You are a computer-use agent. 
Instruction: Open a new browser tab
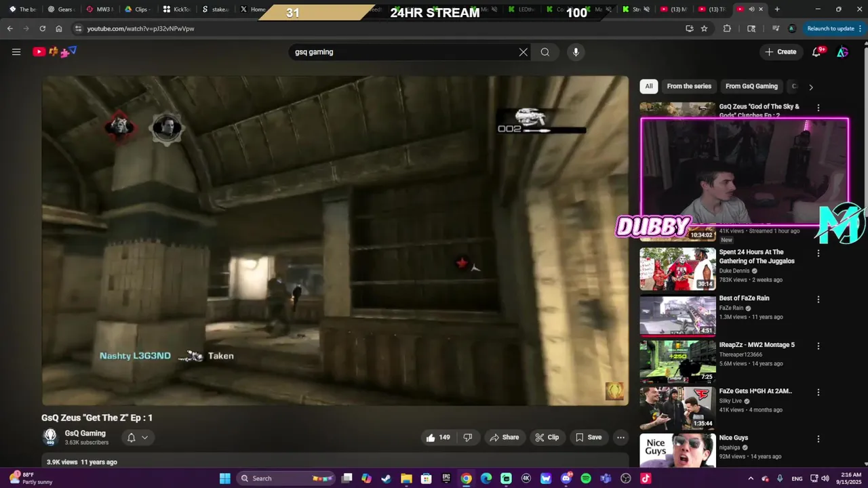pyautogui.click(x=777, y=9)
